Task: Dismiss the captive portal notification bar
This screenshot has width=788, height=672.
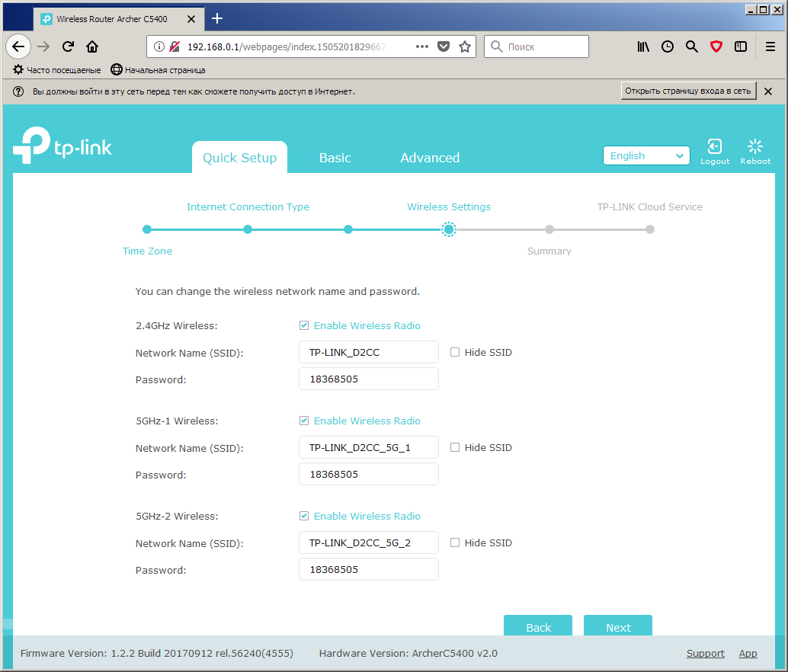Action: (x=768, y=91)
